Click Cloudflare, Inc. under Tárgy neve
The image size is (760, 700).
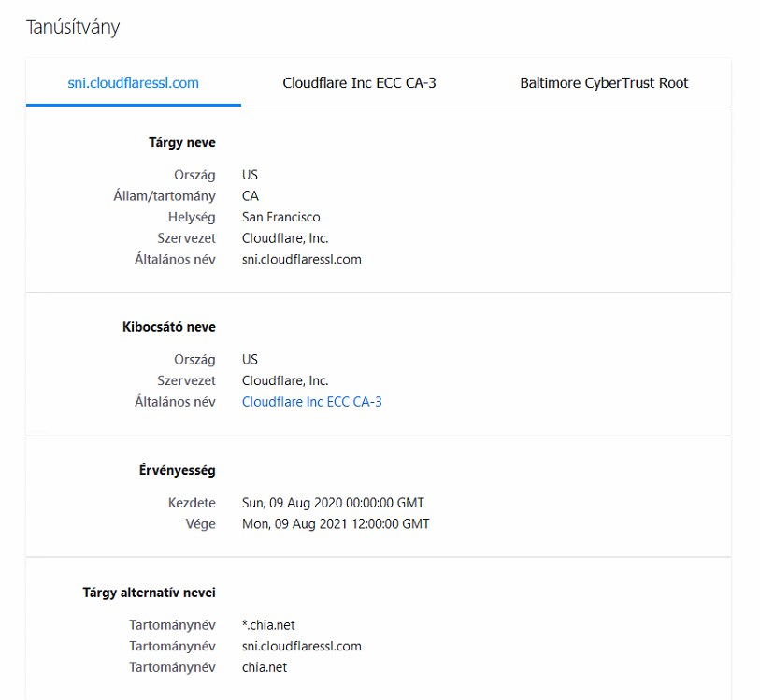[285, 238]
